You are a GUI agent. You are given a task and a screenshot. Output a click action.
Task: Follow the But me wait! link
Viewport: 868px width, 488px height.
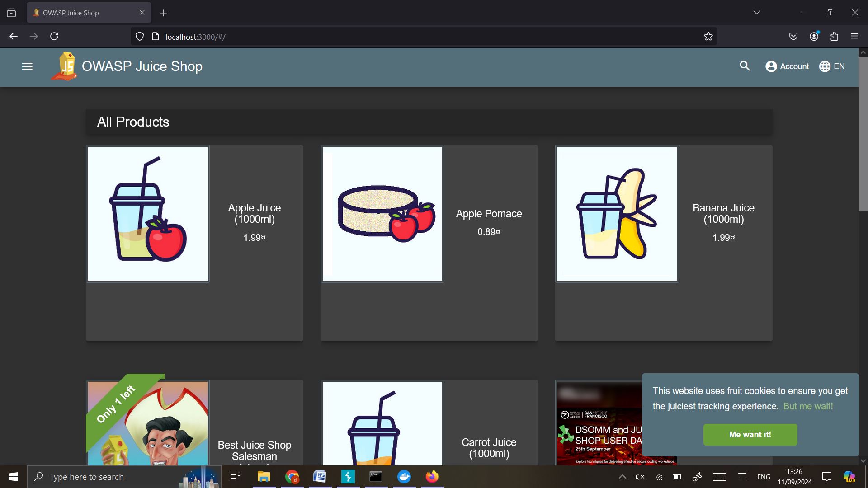tap(808, 406)
